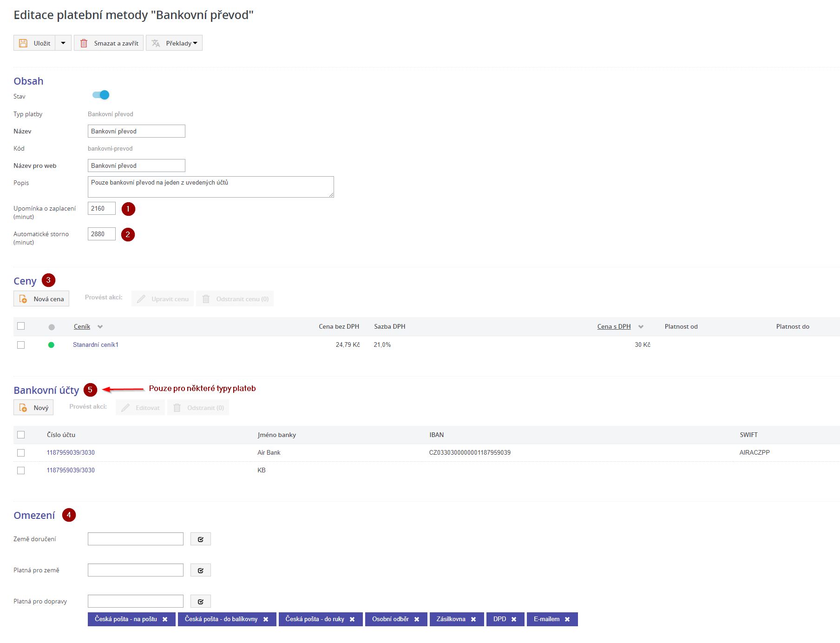Sort by the Ceník column header
The width and height of the screenshot is (840, 643).
tap(82, 326)
